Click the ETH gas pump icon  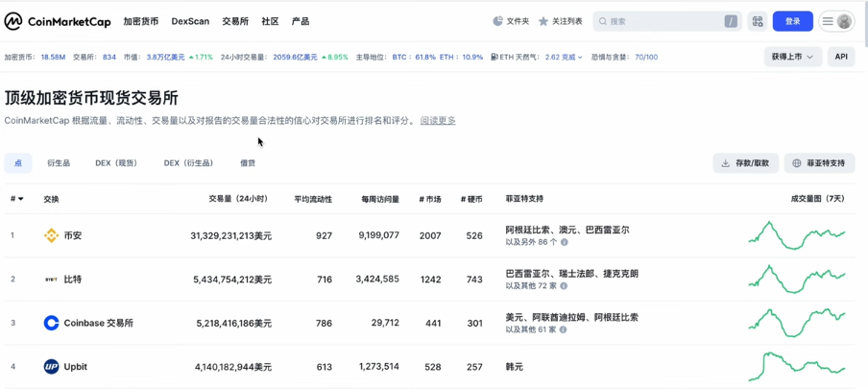point(494,57)
